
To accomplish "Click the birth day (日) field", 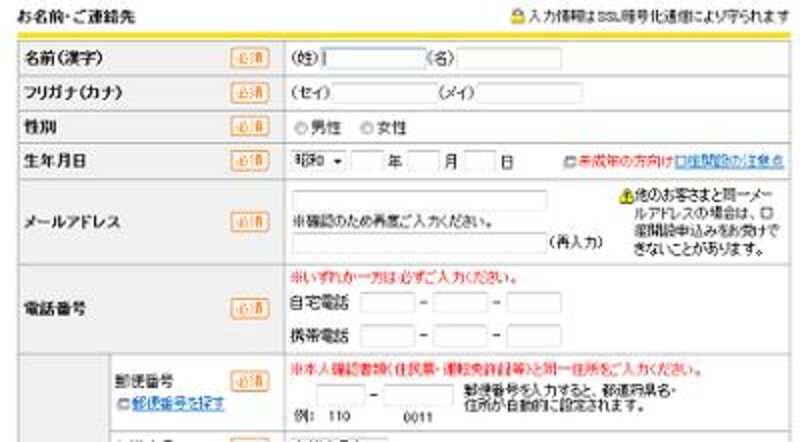I will (480, 161).
